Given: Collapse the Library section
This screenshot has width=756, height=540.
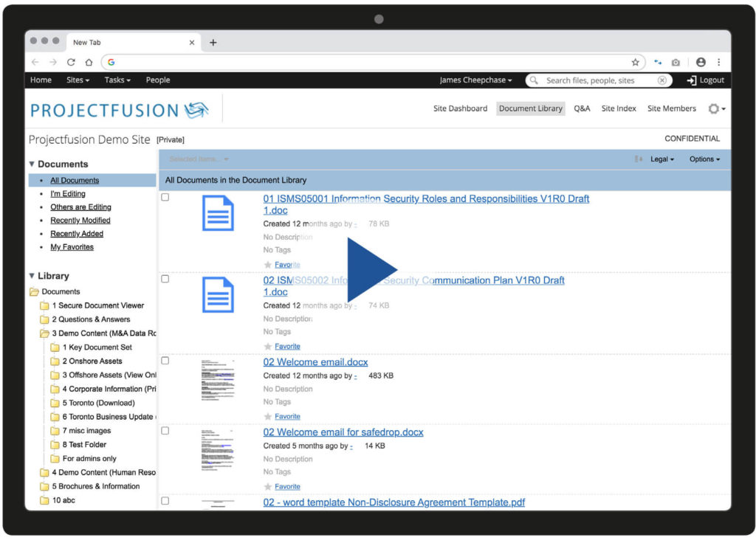Looking at the screenshot, I should [x=32, y=276].
